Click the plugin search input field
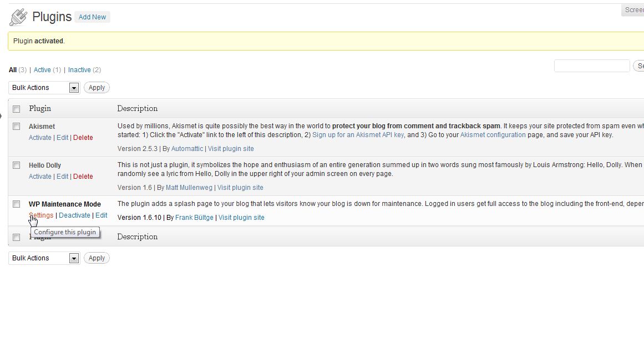Viewport: 644px width, 337px height. (592, 66)
